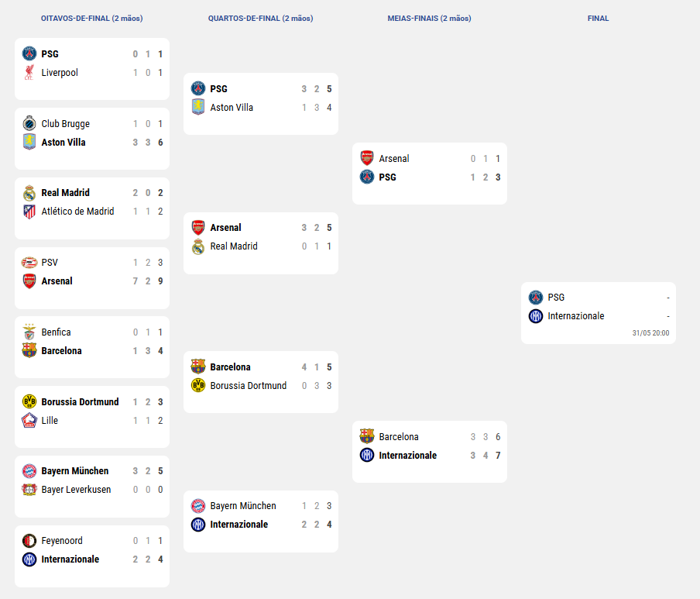This screenshot has width=700, height=599.
Task: Click Borussia Dortmund crest in quarter-finals
Action: click(198, 385)
